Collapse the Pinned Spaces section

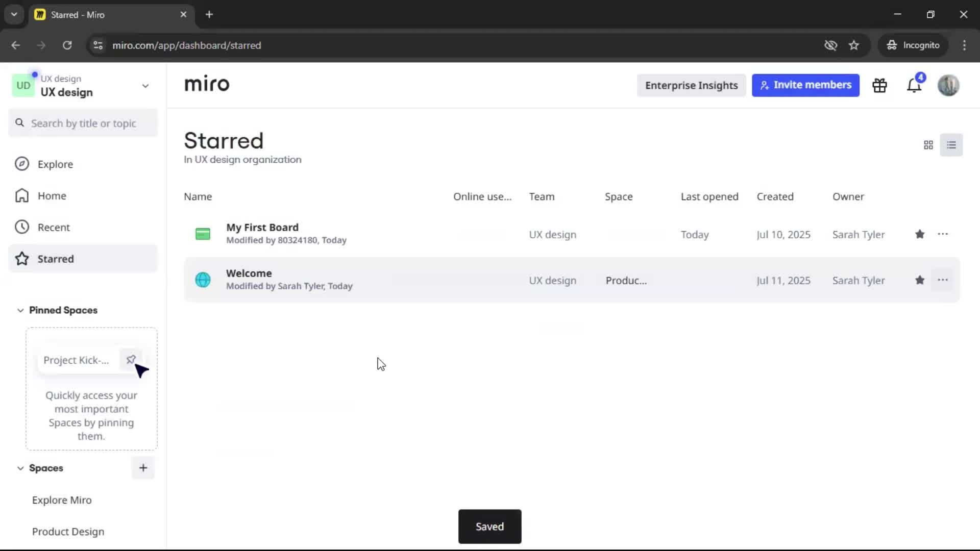tap(20, 310)
